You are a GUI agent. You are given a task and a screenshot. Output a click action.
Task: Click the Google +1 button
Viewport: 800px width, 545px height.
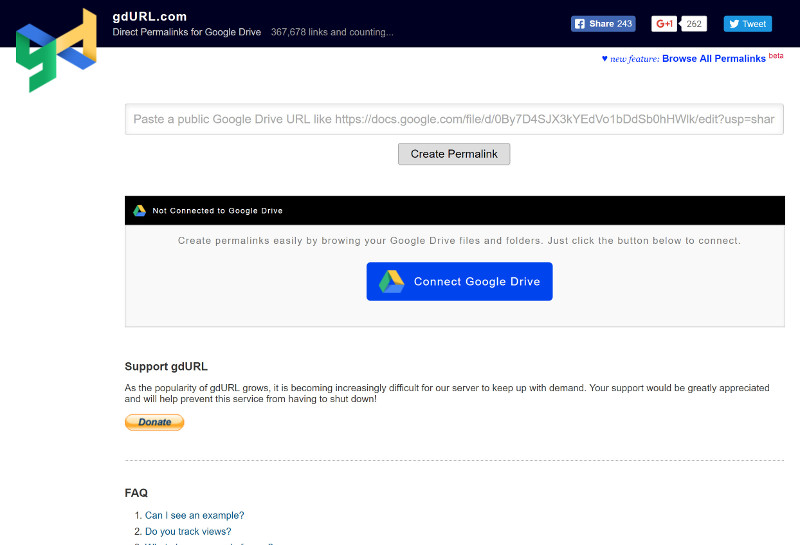pos(664,23)
